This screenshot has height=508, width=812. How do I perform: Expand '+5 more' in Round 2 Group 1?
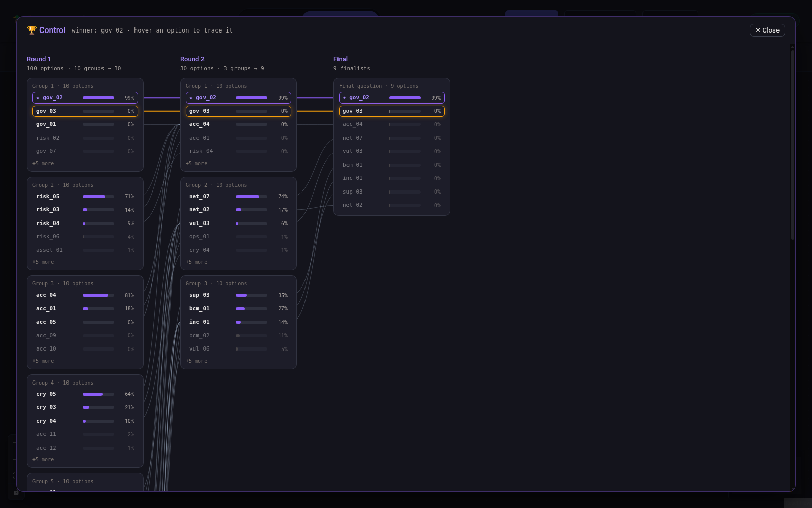(x=196, y=164)
